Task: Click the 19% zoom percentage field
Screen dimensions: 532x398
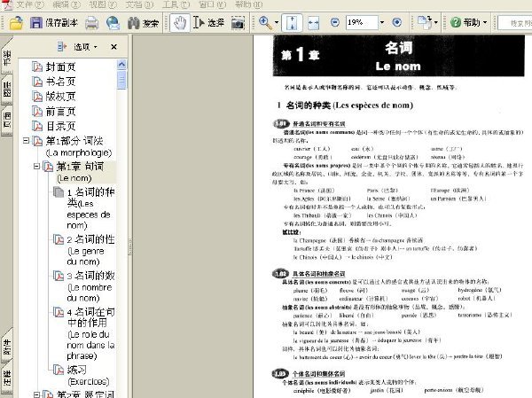Action: click(362, 23)
